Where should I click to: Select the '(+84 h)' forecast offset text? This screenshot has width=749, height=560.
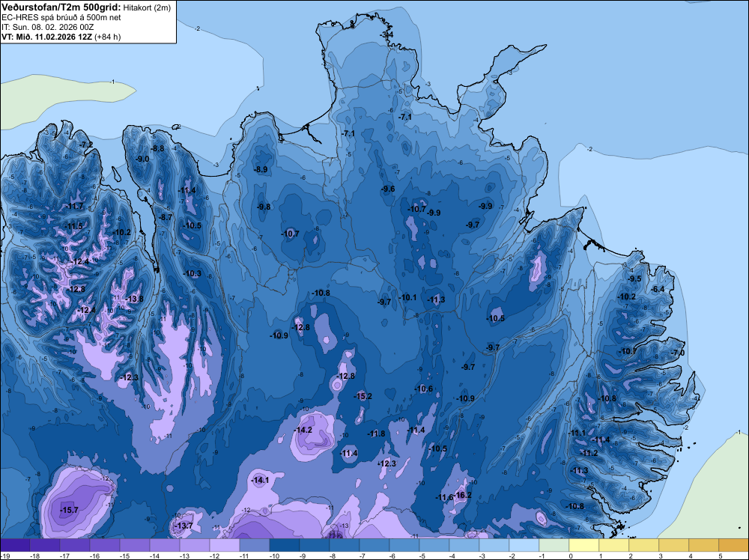(x=108, y=37)
